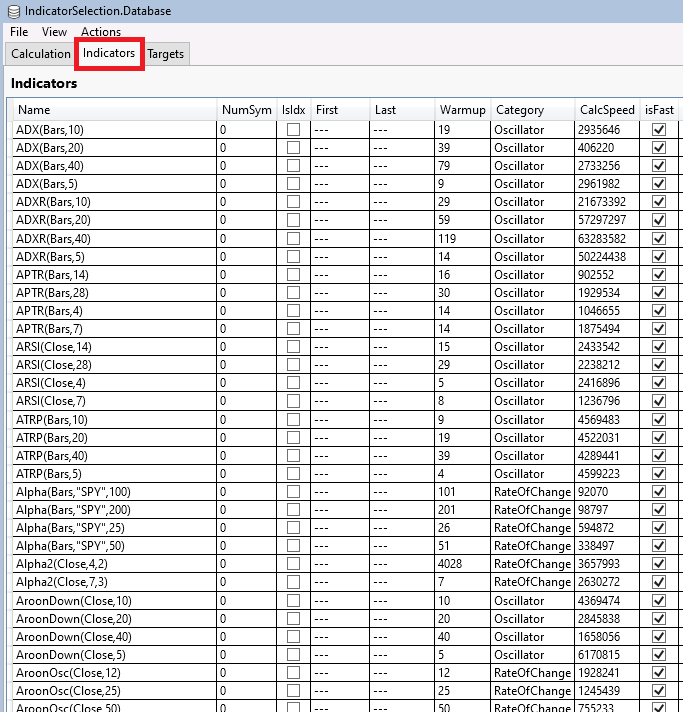683x712 pixels.
Task: Open the Actions menu
Action: tap(101, 32)
